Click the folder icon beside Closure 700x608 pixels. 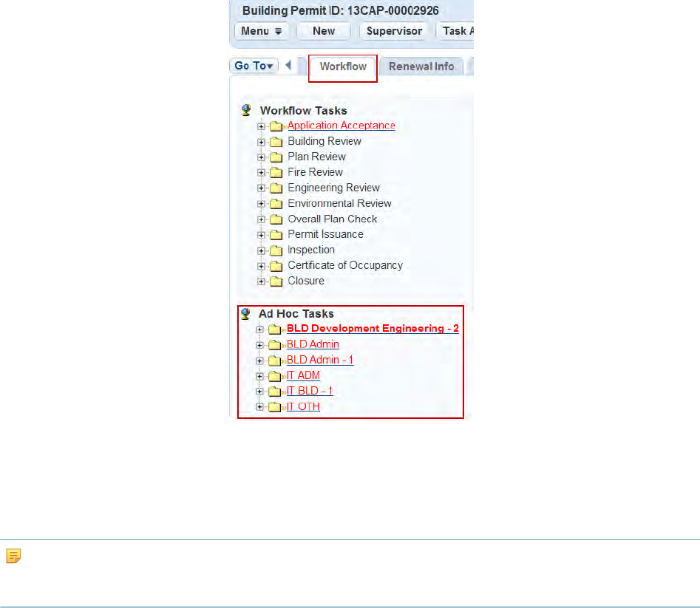pyautogui.click(x=276, y=281)
